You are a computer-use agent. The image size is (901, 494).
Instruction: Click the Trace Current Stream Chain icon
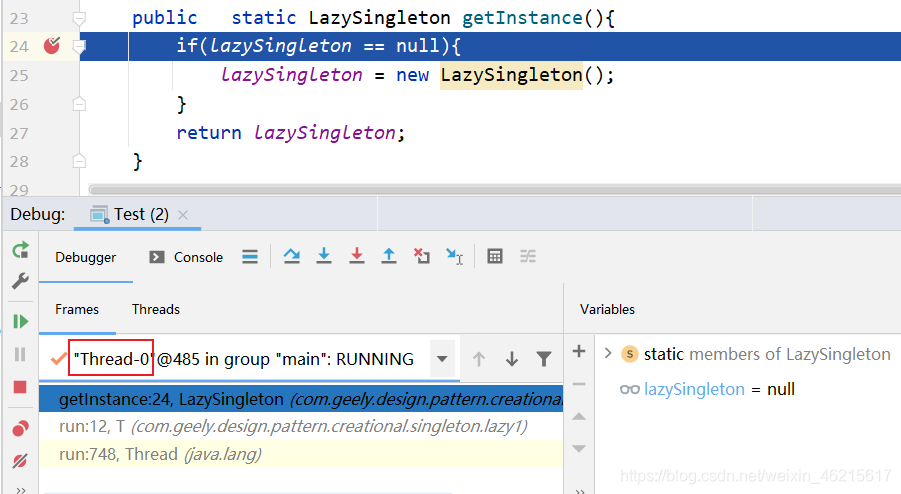(527, 256)
